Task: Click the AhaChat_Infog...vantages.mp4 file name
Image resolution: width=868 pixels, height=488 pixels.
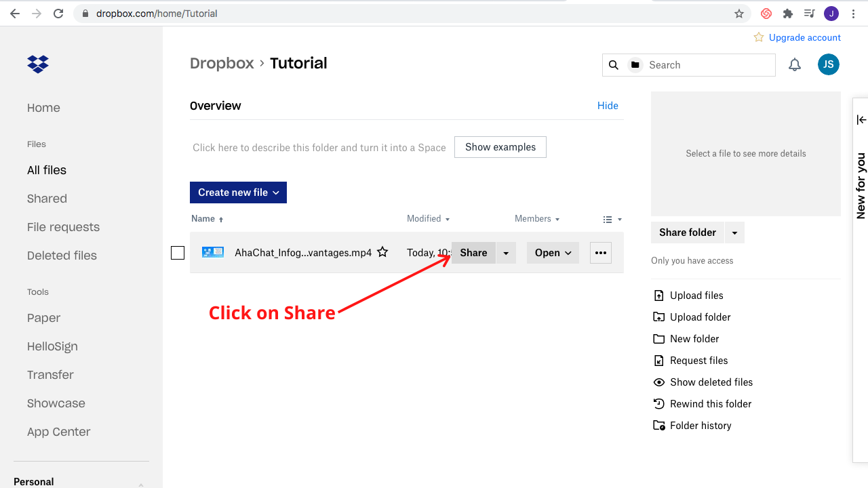Action: coord(303,253)
